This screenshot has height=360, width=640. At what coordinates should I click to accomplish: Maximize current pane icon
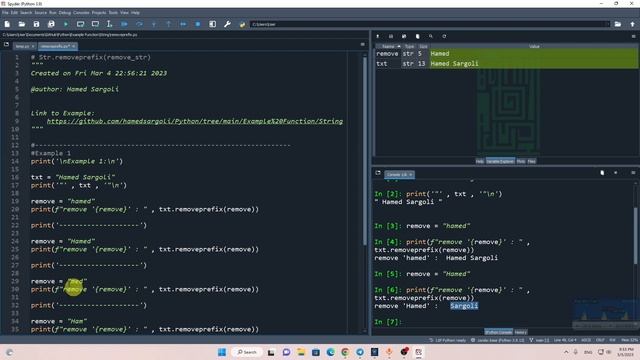tap(213, 24)
